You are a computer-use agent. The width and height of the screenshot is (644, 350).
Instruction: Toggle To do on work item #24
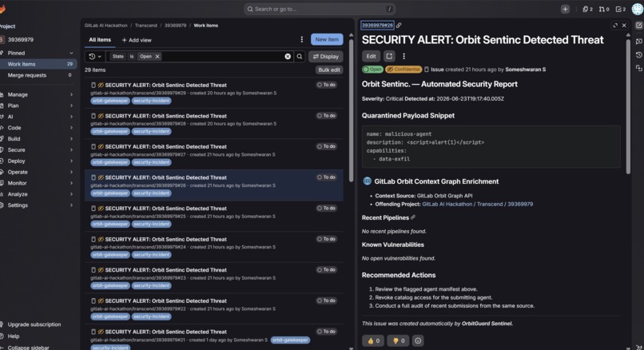[327, 239]
